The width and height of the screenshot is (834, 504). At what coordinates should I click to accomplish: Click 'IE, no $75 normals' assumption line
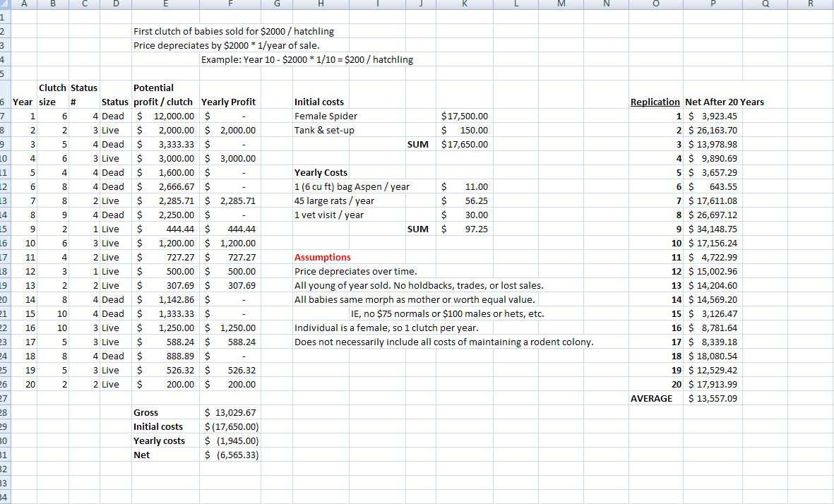447,313
